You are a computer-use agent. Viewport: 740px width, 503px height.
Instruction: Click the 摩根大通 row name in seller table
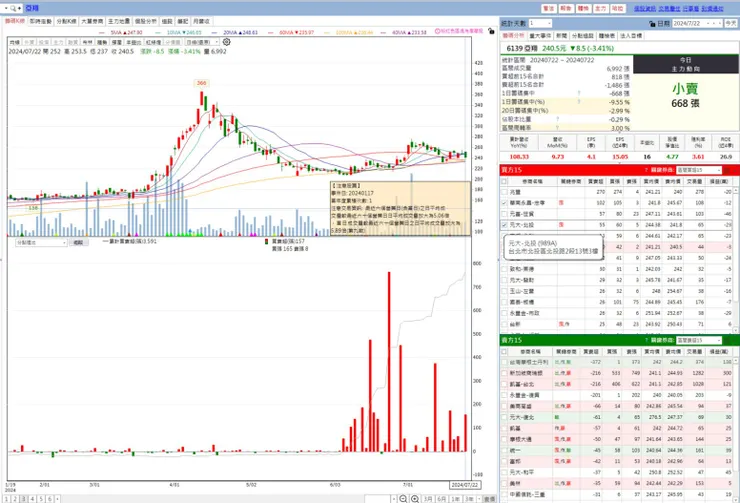(521, 439)
